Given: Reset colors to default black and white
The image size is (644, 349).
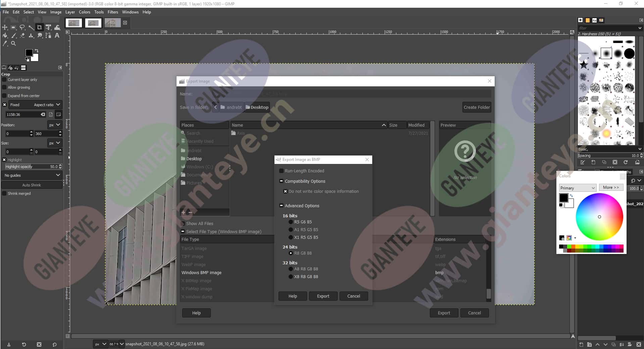Looking at the screenshot, I should (27, 59).
